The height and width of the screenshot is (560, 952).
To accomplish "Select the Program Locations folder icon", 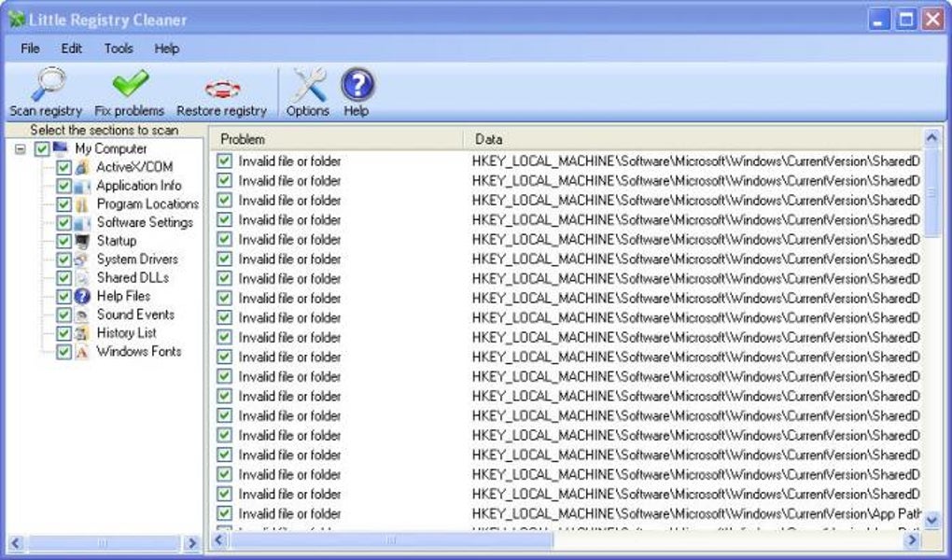I will pos(82,204).
